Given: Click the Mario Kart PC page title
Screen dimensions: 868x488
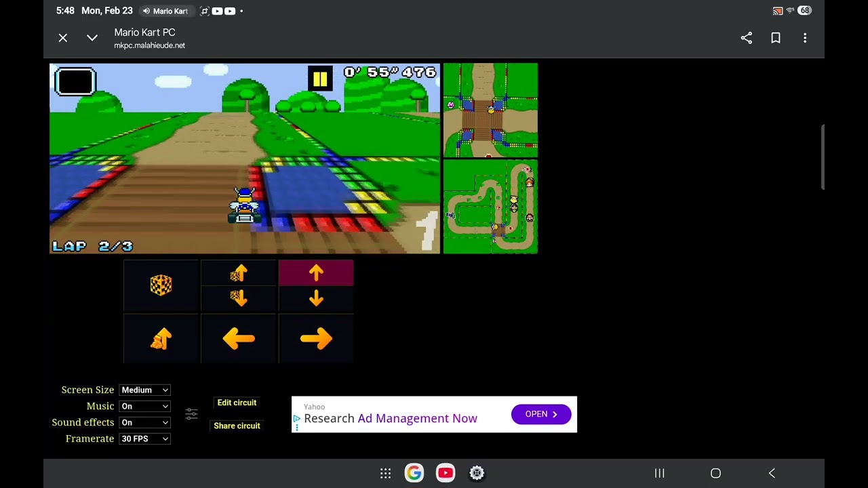Looking at the screenshot, I should click(144, 32).
